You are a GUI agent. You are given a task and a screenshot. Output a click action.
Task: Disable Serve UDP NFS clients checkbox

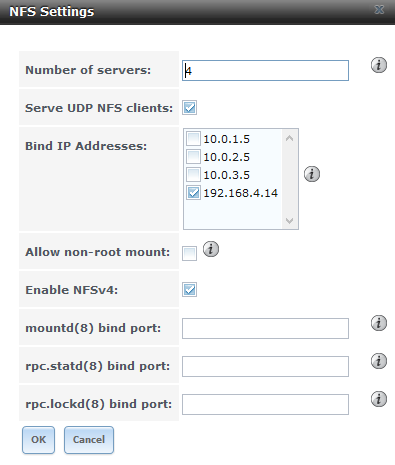[x=189, y=108]
